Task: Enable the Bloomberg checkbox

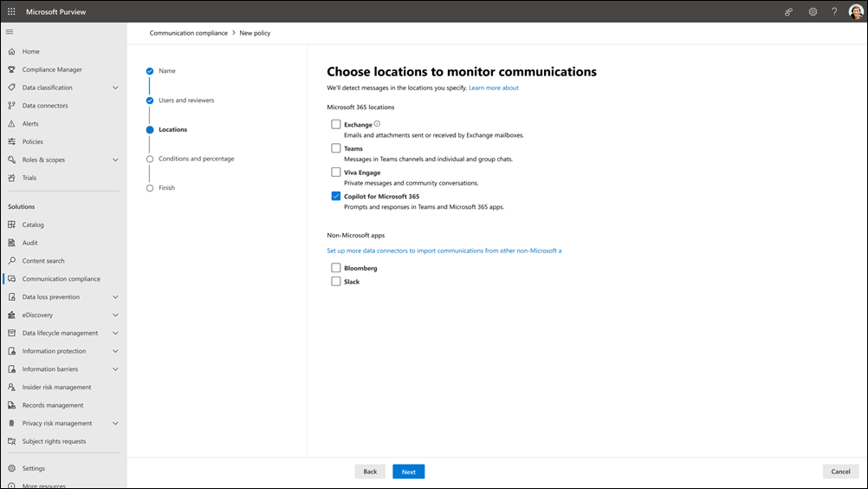Action: [335, 268]
